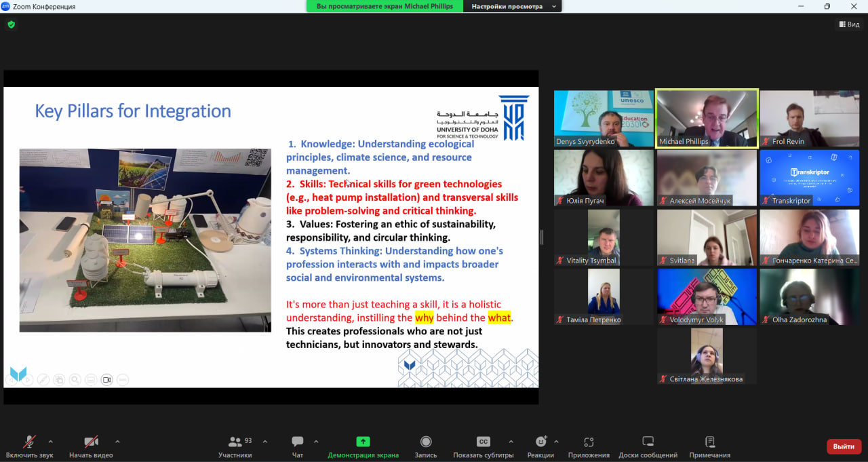Open the Приложения apps icon
The image size is (868, 462).
tap(589, 442)
